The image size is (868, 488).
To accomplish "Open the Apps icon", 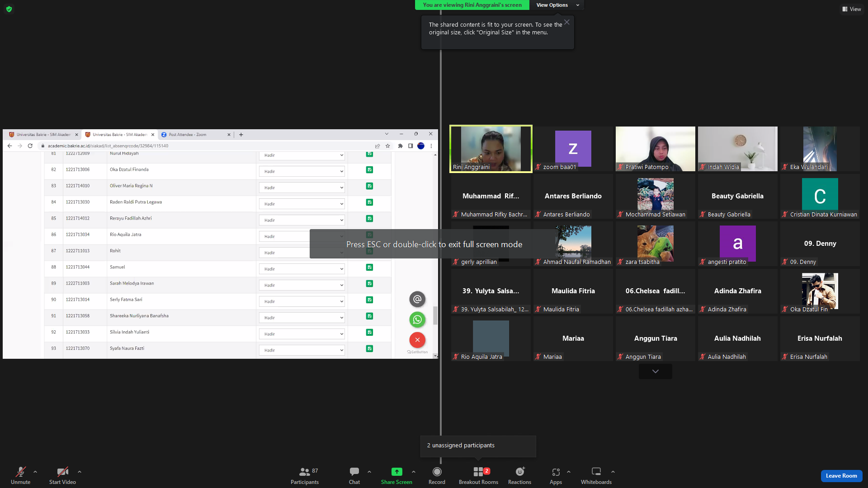I will (x=556, y=472).
